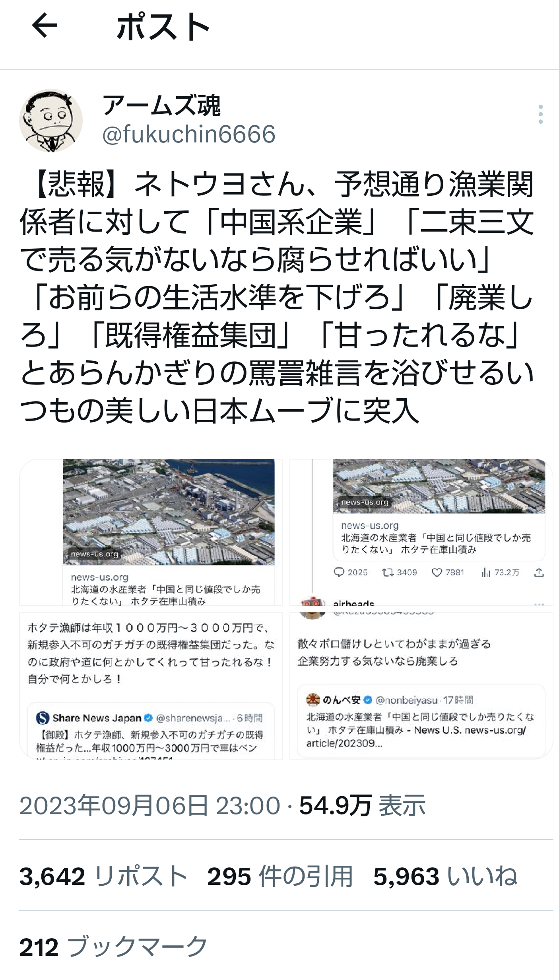The height and width of the screenshot is (980, 559).
Task: Open the top-left power plant screenshot
Action: pyautogui.click(x=151, y=532)
